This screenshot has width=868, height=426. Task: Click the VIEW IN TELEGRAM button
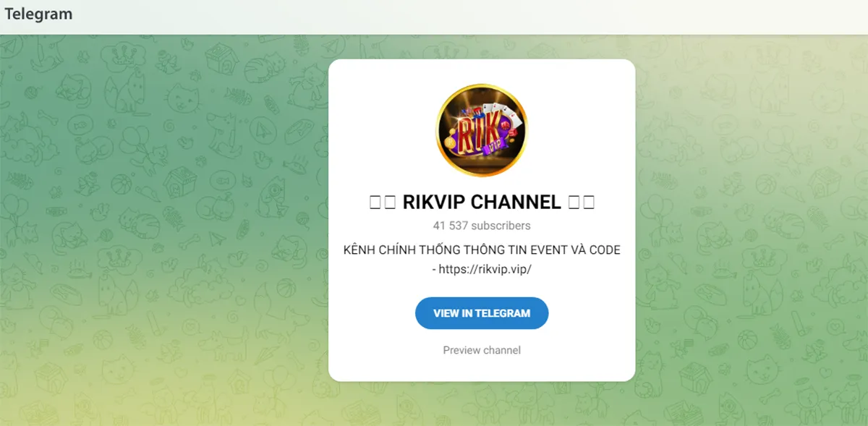[482, 313]
